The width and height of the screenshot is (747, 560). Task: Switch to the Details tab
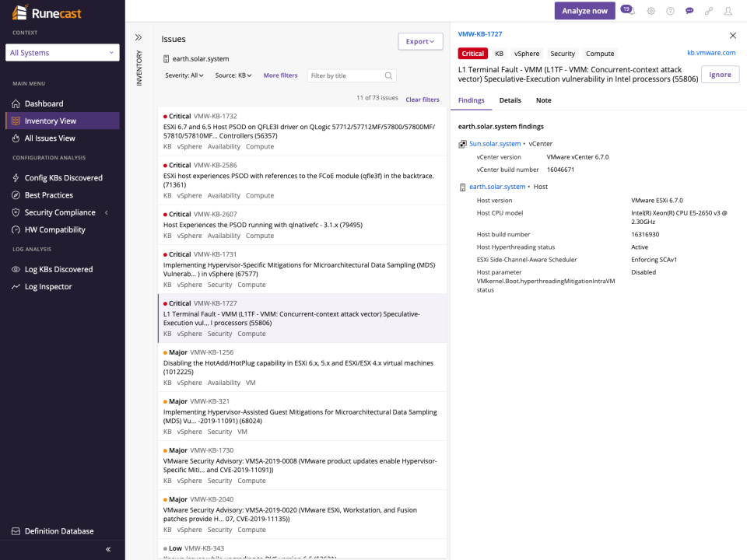(x=510, y=100)
